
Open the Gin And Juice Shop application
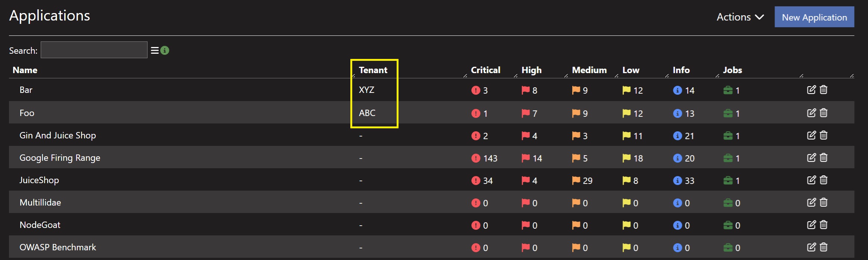click(x=58, y=135)
